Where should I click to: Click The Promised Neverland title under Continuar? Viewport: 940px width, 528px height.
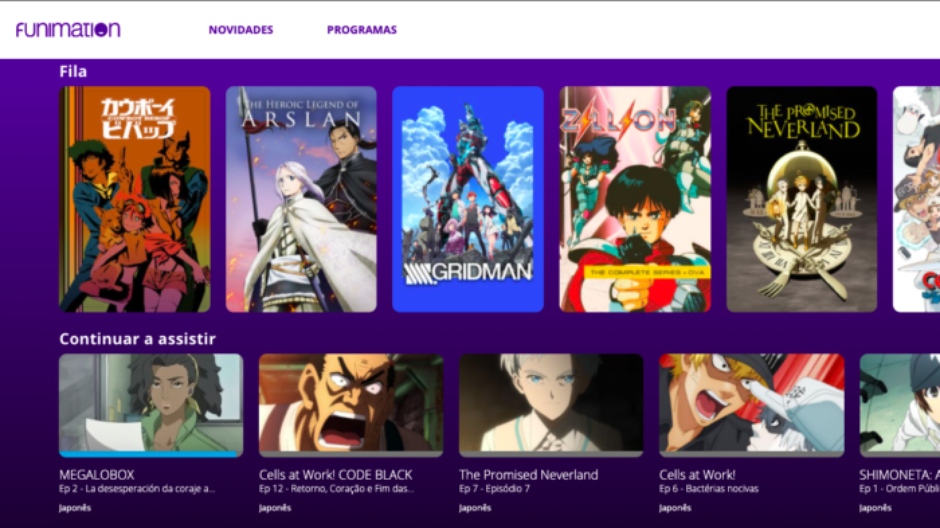[x=529, y=475]
